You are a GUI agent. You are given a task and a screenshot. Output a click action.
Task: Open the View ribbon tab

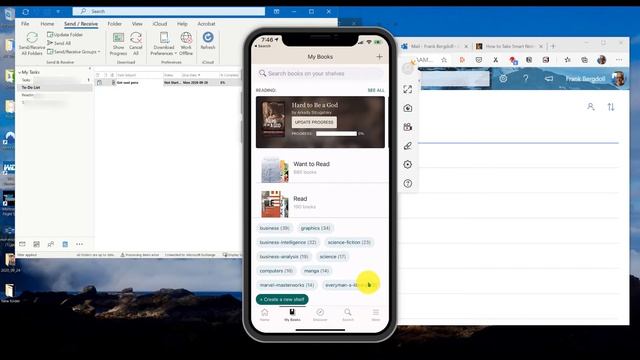point(137,24)
